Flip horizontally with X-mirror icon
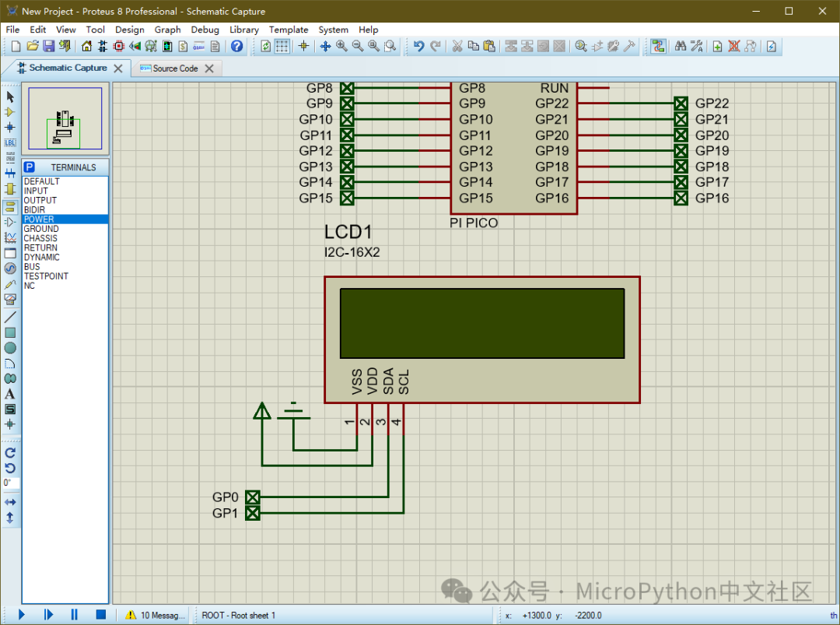 10,502
